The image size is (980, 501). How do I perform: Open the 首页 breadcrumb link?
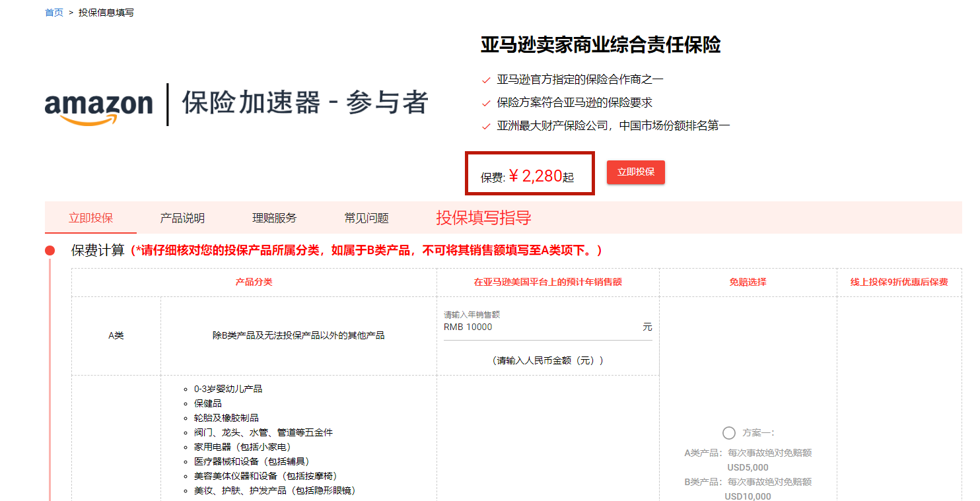(54, 13)
